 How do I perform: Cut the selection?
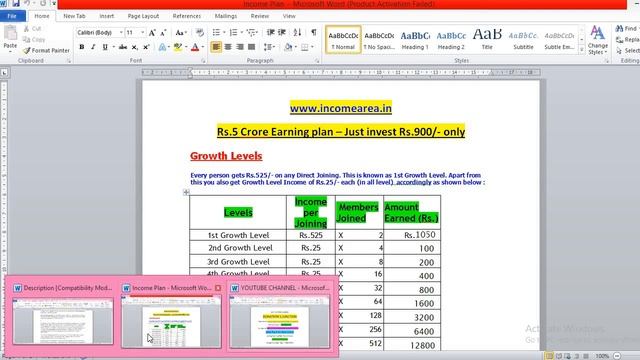pyautogui.click(x=33, y=29)
